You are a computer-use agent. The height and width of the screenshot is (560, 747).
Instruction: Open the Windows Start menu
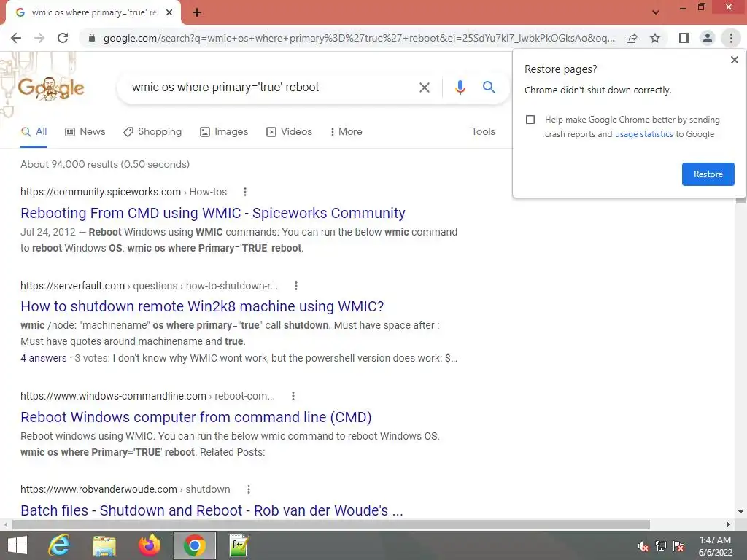tap(18, 545)
